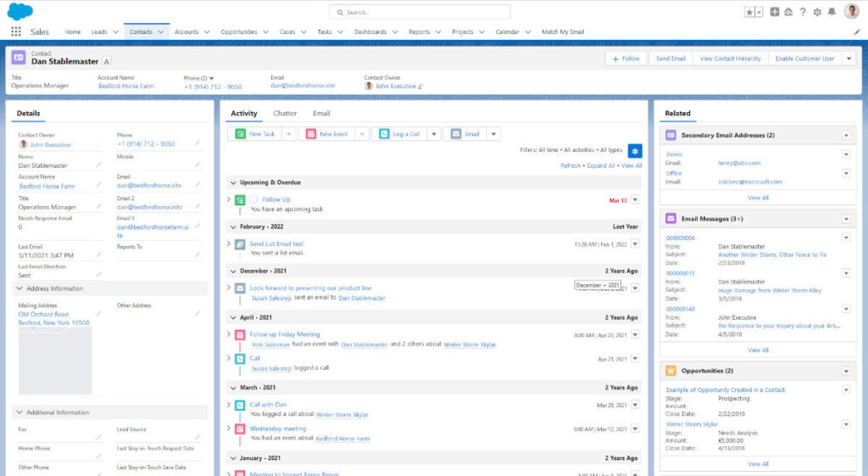This screenshot has width=868, height=476.
Task: Click the Log a Call icon
Action: [x=385, y=134]
